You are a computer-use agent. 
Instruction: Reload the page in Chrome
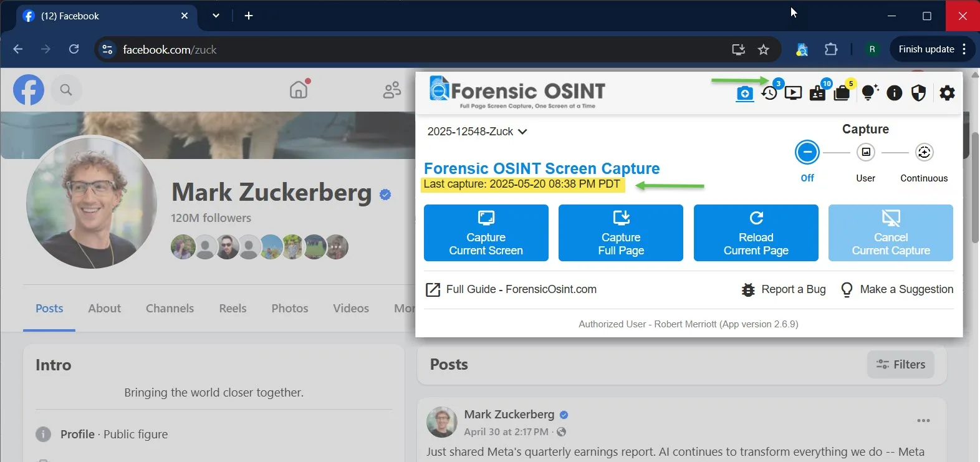click(74, 49)
